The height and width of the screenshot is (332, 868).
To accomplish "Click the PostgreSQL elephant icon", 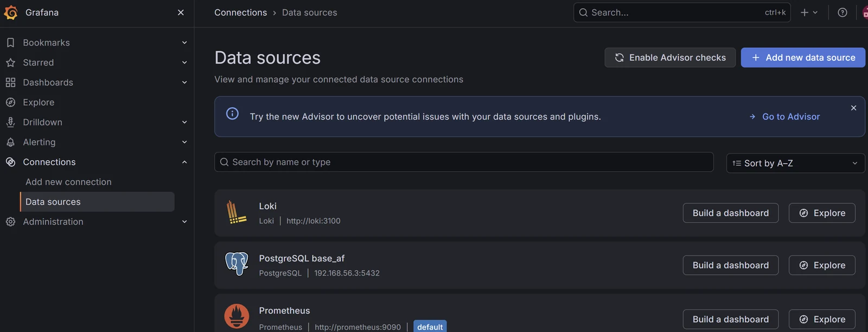I will coord(237,264).
